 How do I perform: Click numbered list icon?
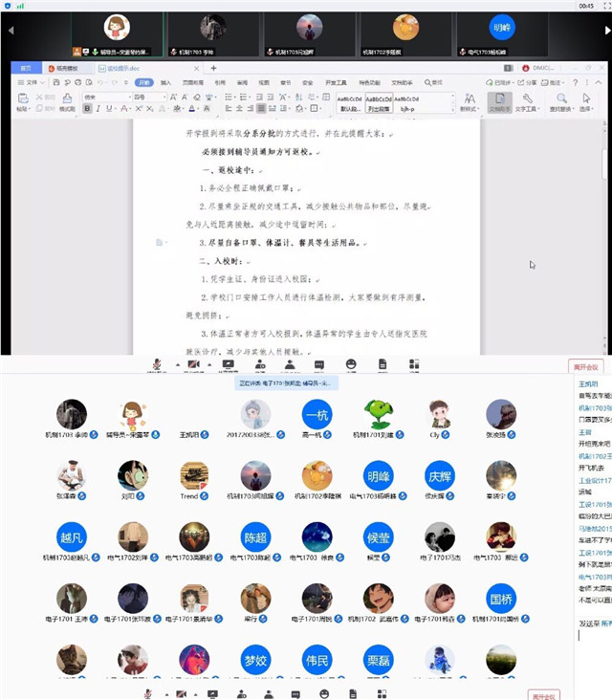(244, 97)
